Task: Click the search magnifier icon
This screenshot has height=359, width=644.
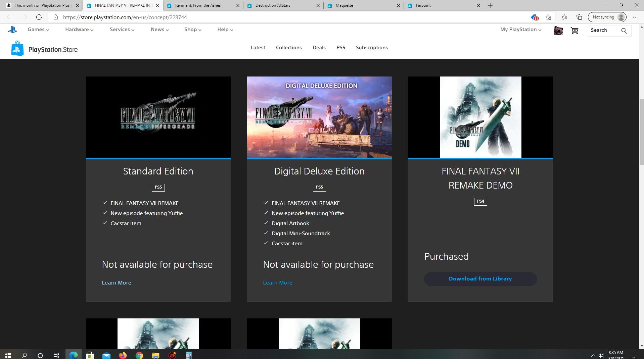Action: [x=624, y=31]
